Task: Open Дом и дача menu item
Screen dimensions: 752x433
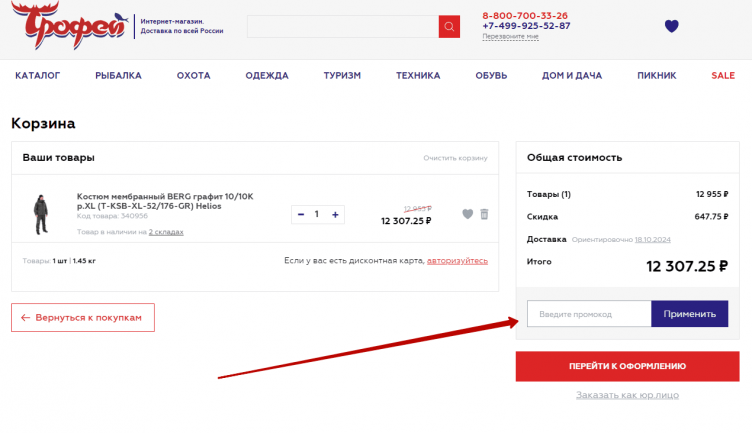Action: (x=572, y=76)
